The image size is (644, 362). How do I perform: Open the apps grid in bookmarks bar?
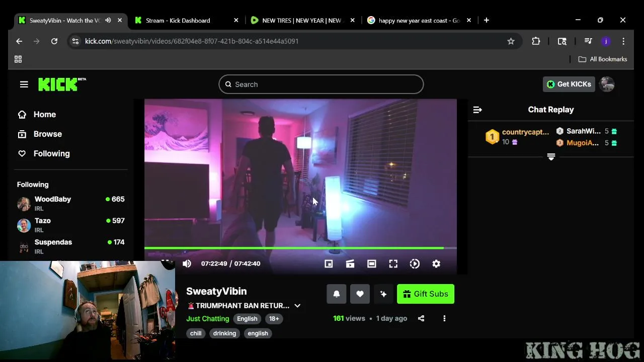click(x=18, y=59)
